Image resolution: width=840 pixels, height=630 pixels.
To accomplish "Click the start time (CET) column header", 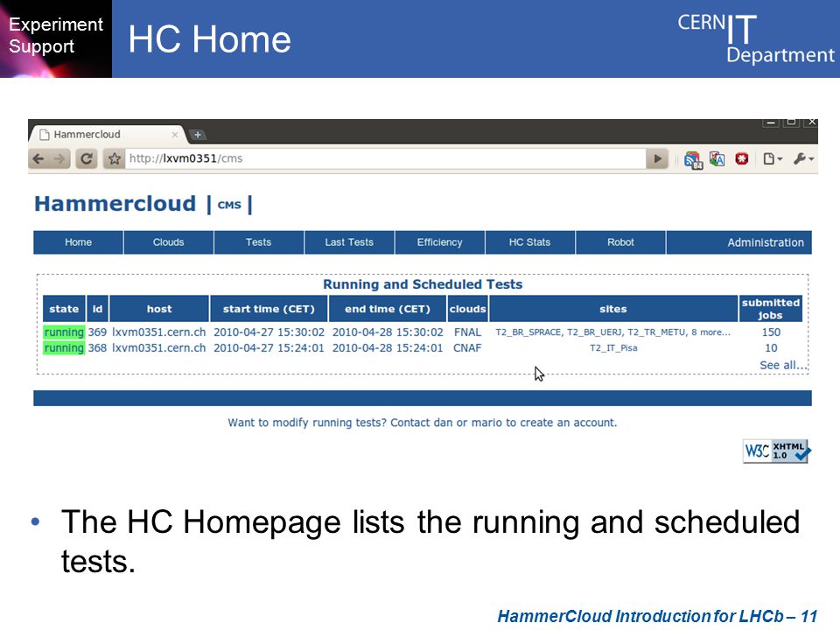I will [269, 309].
